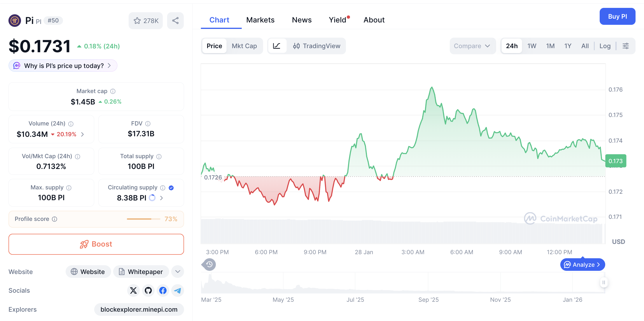Open blockexplorer.minepi.com explorer link
The width and height of the screenshot is (644, 321).
click(x=139, y=309)
